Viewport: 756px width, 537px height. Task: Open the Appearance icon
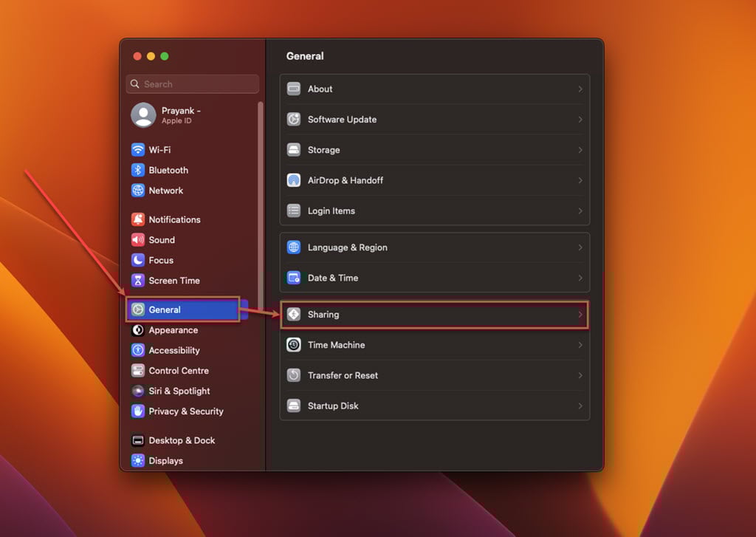(138, 329)
